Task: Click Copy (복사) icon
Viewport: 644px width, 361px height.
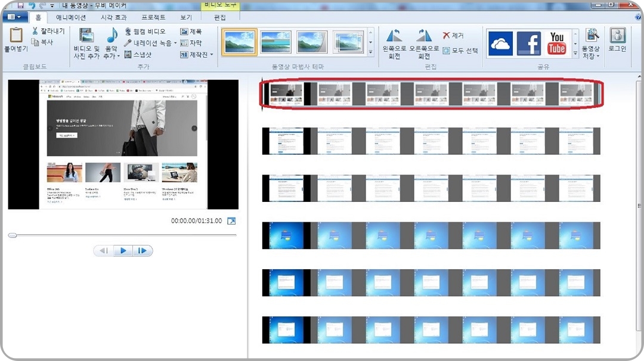Action: [x=35, y=42]
